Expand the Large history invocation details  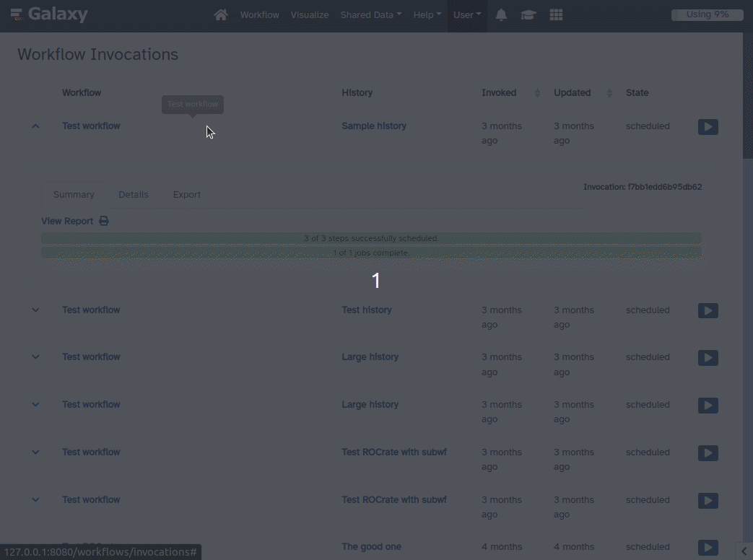[35, 356]
